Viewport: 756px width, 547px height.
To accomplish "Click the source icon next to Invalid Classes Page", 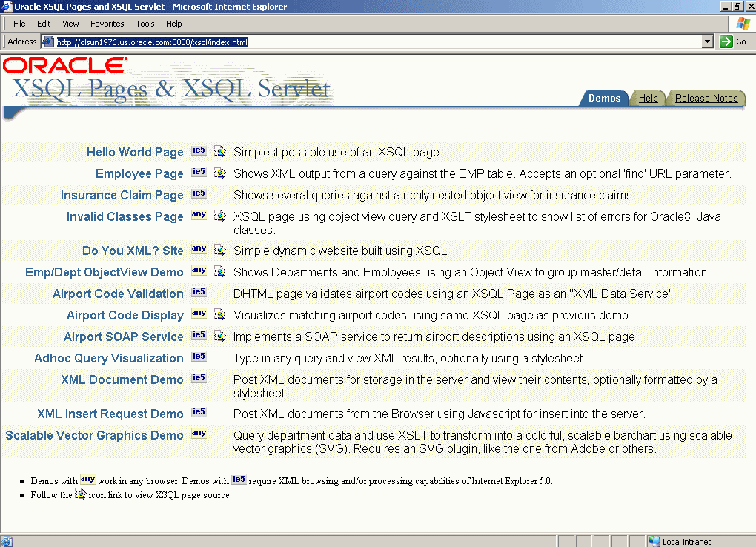I will pos(219,216).
